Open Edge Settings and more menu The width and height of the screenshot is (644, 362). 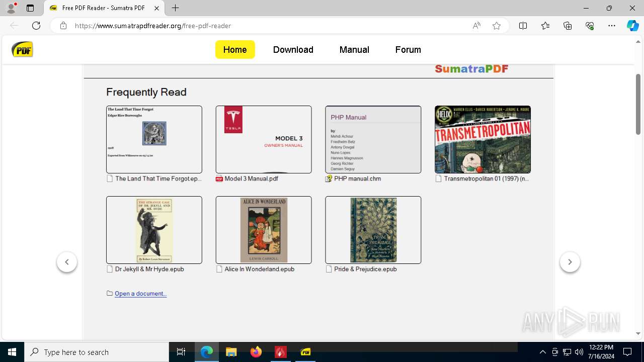[x=612, y=26]
